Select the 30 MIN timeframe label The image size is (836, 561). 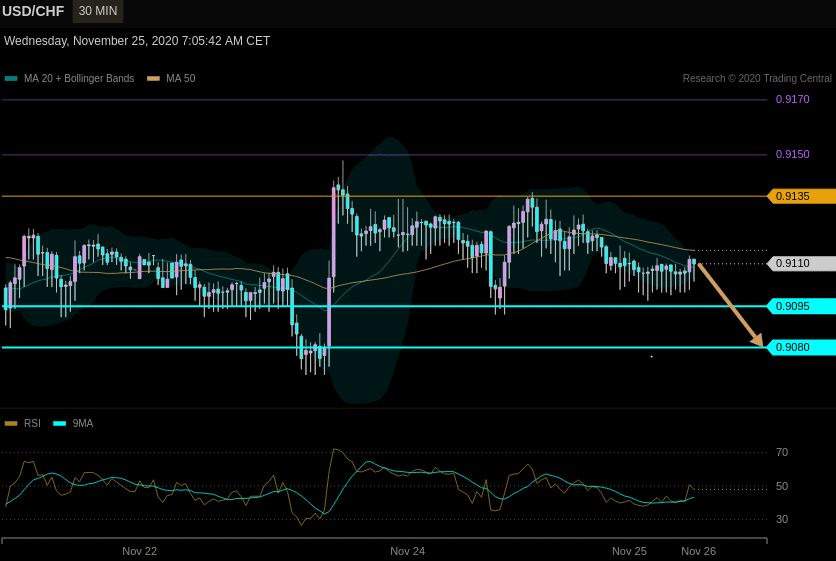98,11
